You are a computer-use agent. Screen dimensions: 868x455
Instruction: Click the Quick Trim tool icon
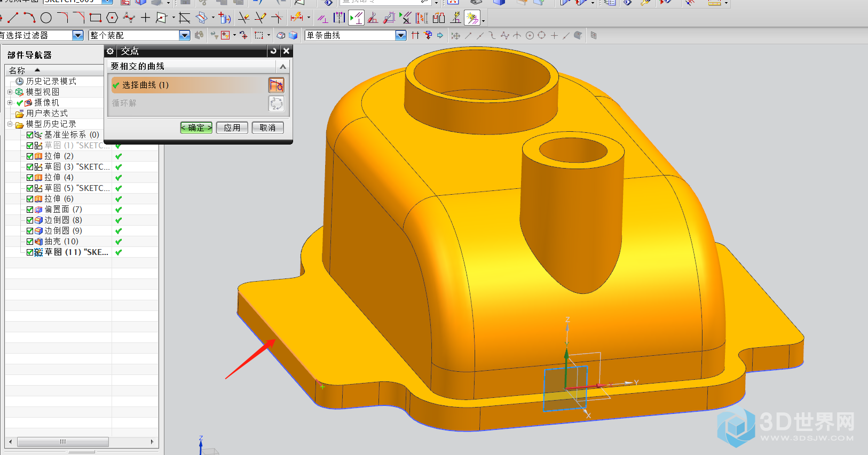tap(243, 18)
